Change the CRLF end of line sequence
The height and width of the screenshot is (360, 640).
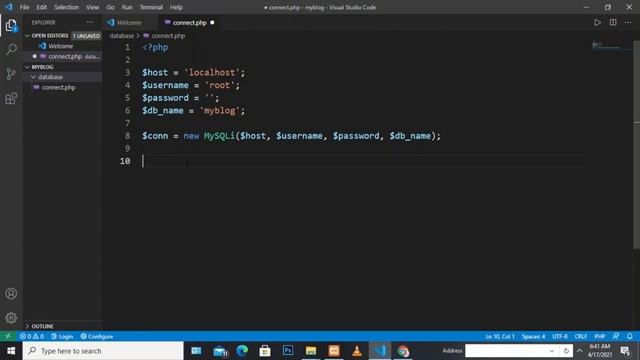click(580, 336)
